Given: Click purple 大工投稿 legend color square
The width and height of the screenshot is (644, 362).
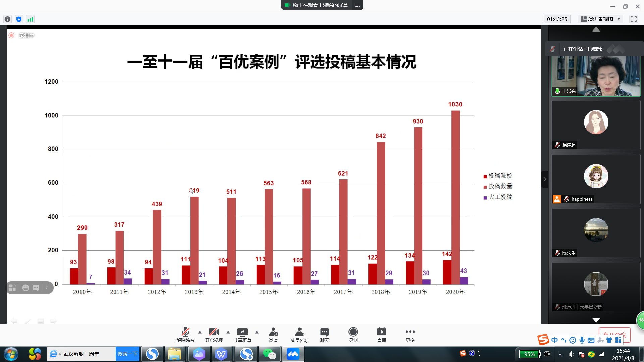Looking at the screenshot, I should (485, 198).
